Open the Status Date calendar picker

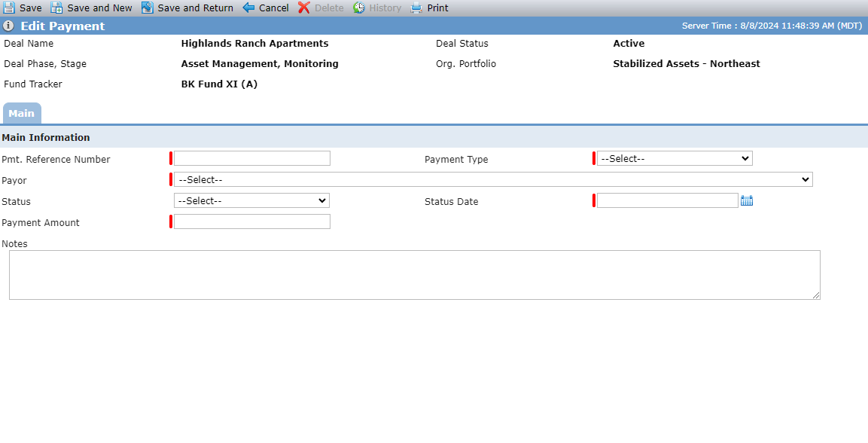[747, 200]
